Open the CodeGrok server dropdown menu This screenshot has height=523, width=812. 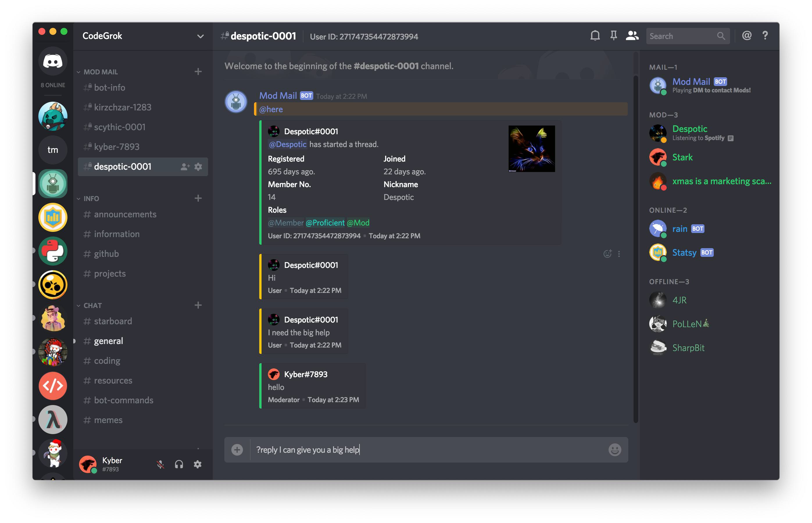click(x=200, y=36)
